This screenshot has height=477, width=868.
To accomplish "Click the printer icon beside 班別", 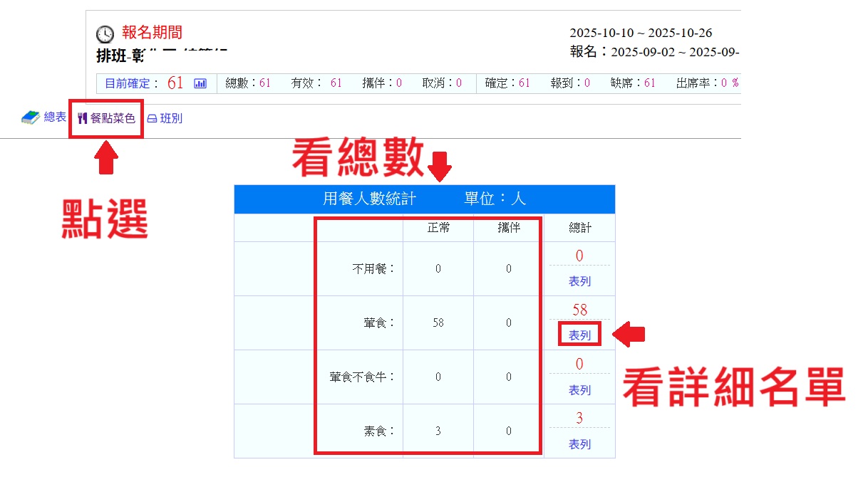I will click(x=152, y=119).
